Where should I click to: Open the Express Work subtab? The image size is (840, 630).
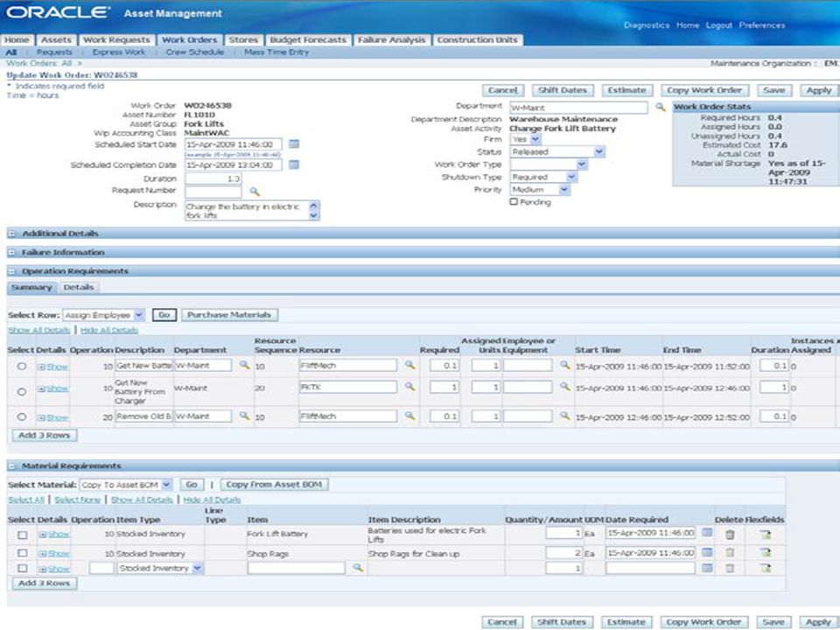click(118, 52)
